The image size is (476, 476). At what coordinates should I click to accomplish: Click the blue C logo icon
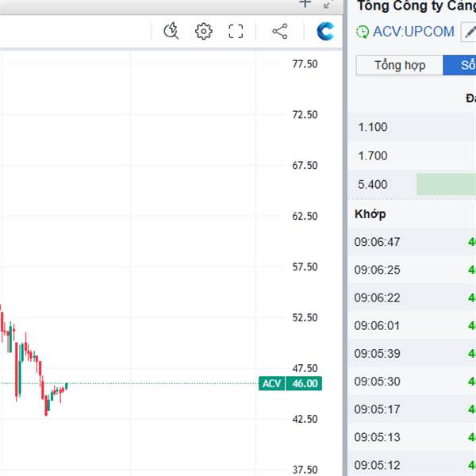325,31
